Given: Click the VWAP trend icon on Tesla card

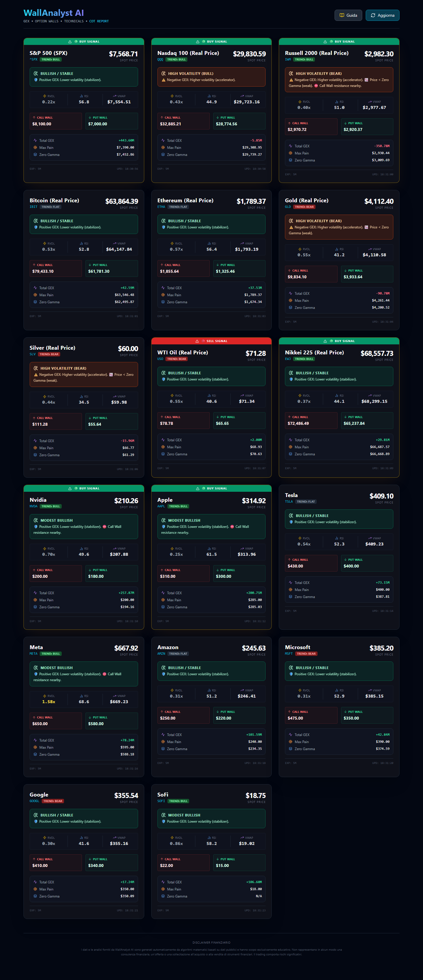Looking at the screenshot, I should pos(370,538).
